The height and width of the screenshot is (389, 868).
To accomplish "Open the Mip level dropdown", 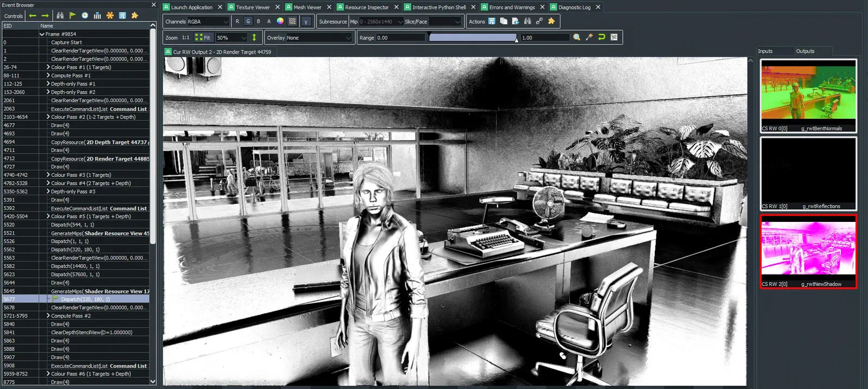I will point(381,21).
